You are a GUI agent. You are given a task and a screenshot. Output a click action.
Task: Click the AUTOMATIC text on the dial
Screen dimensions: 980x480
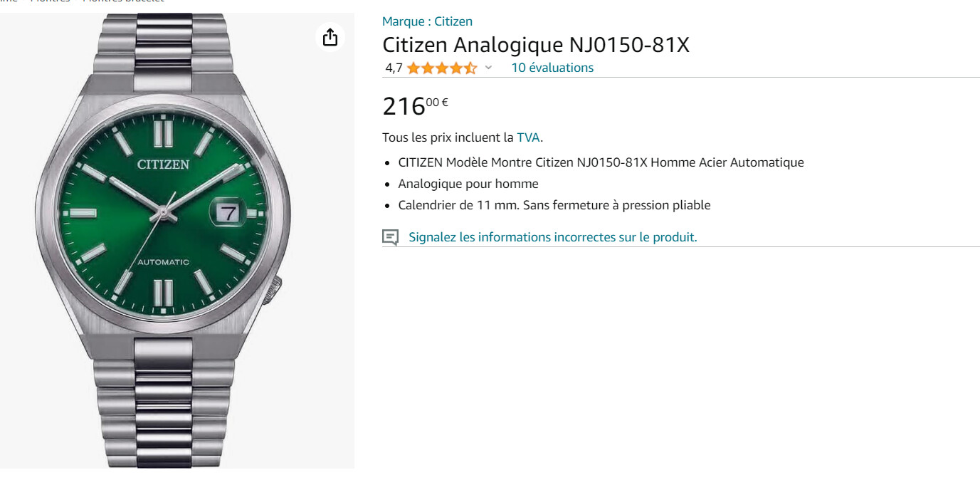163,262
